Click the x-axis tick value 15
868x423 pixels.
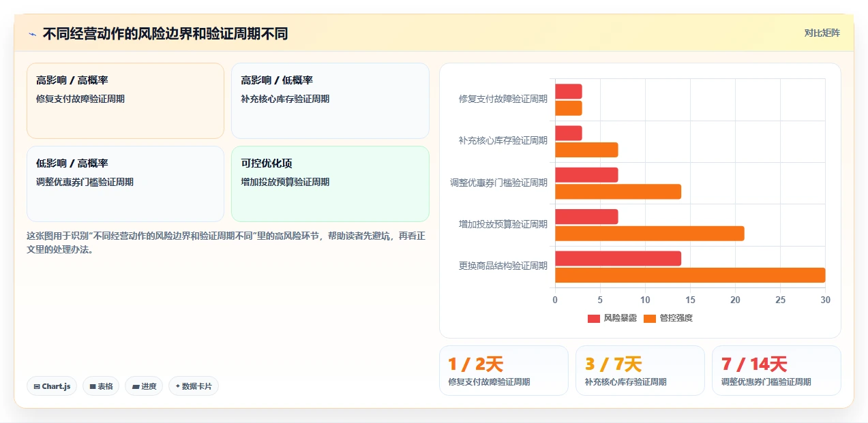(x=690, y=300)
